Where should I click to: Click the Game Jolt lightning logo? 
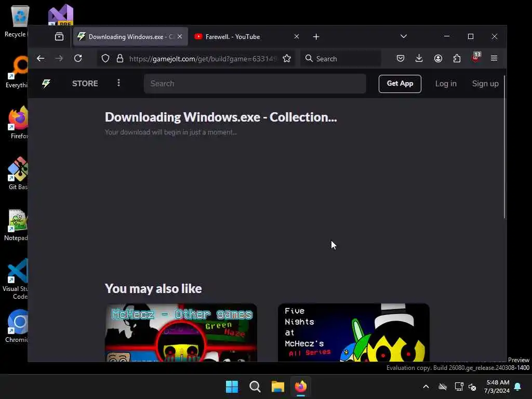tap(46, 84)
